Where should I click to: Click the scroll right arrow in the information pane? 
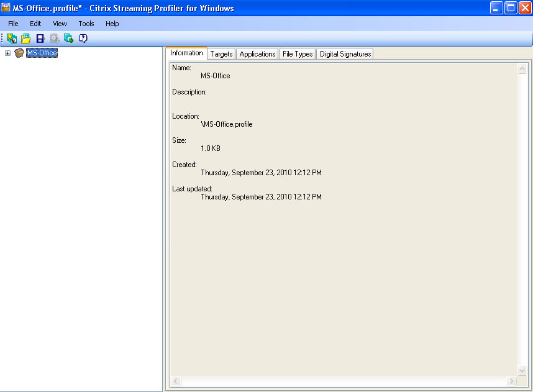[x=511, y=381]
